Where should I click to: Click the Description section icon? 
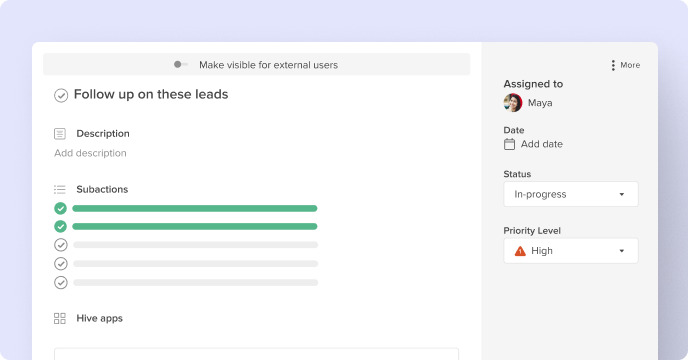click(x=60, y=133)
